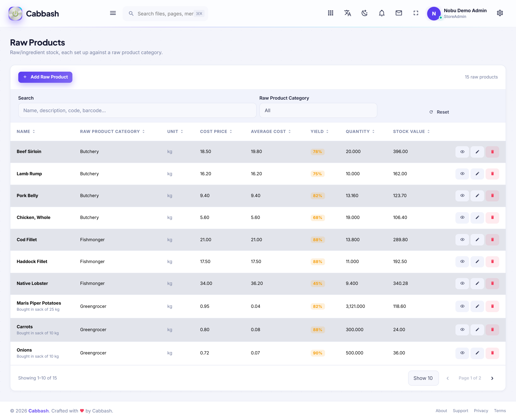Open the Raw Product Category dropdown
The width and height of the screenshot is (516, 420).
tap(318, 111)
